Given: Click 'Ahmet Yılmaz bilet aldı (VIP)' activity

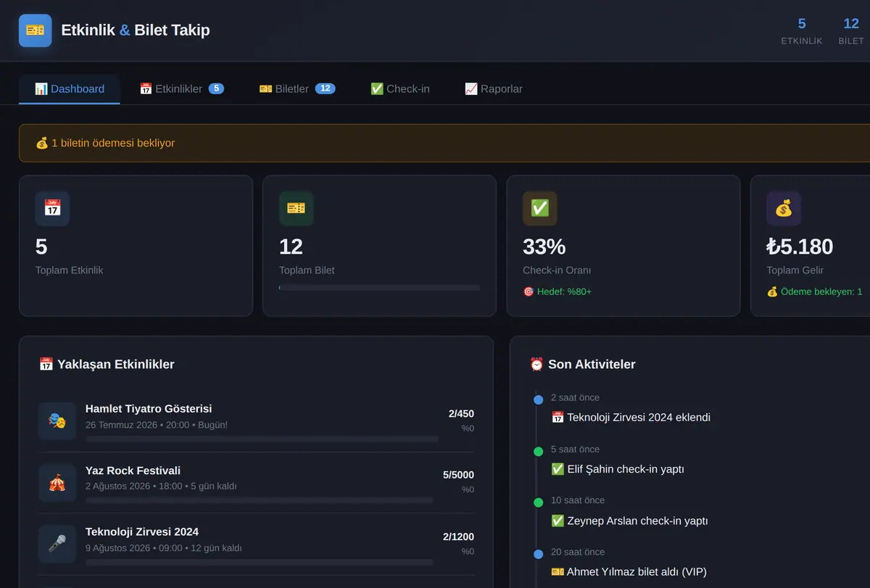Looking at the screenshot, I should 629,572.
